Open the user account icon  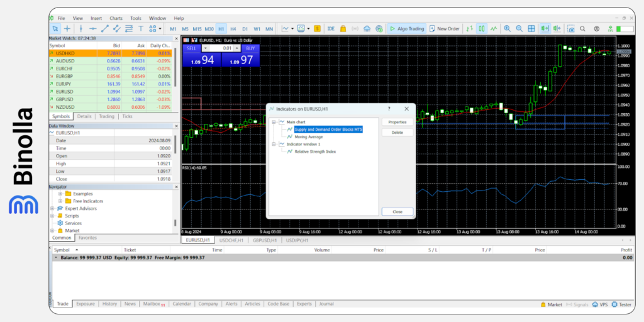tap(597, 29)
